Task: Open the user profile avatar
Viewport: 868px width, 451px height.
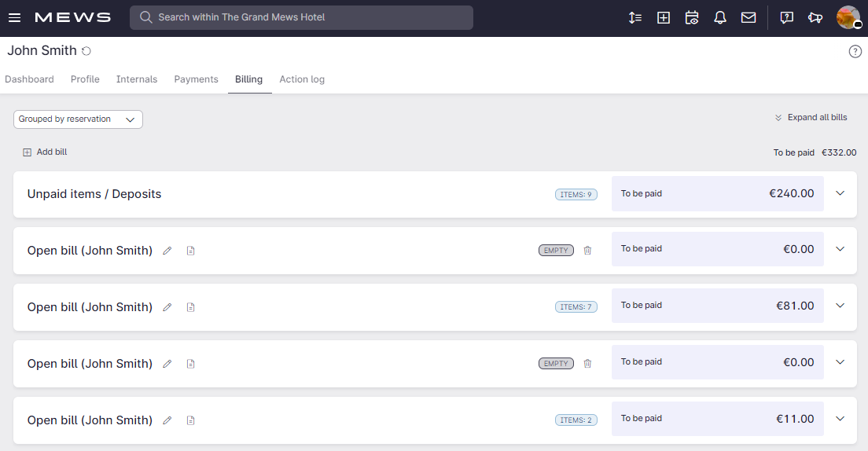Action: (x=848, y=17)
